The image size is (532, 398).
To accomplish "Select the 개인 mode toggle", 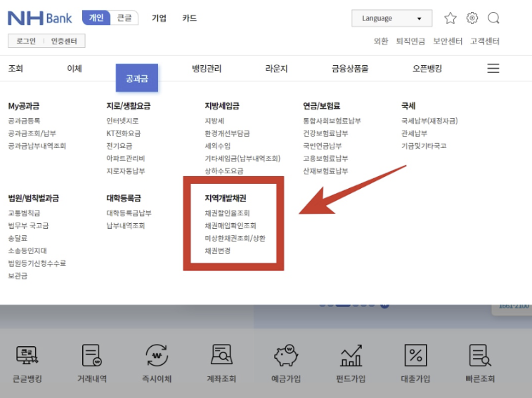I will pyautogui.click(x=96, y=18).
